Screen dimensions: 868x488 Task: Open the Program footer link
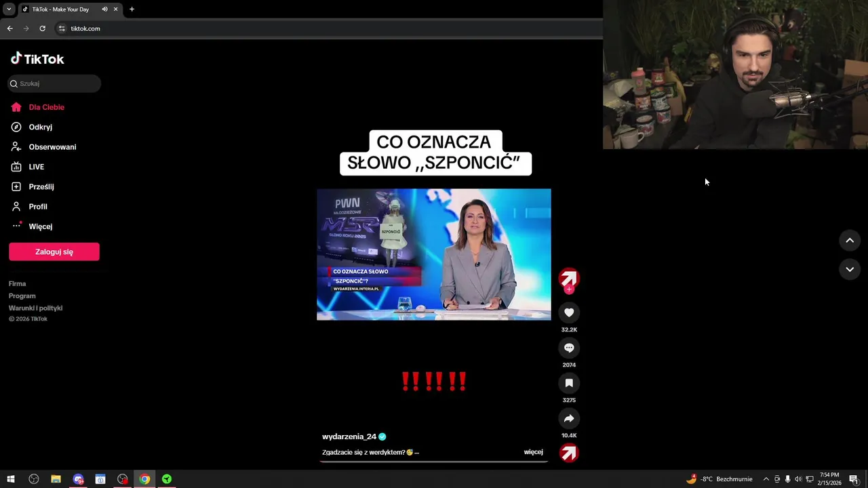point(22,296)
